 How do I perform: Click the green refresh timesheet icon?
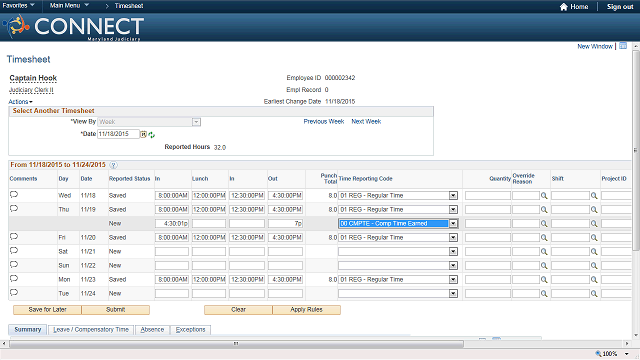click(151, 135)
